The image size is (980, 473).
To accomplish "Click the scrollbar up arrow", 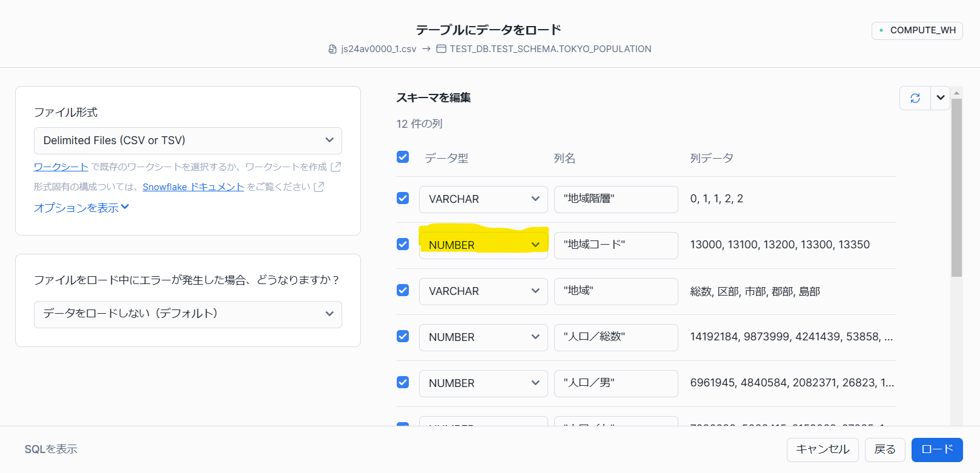I will coord(956,93).
